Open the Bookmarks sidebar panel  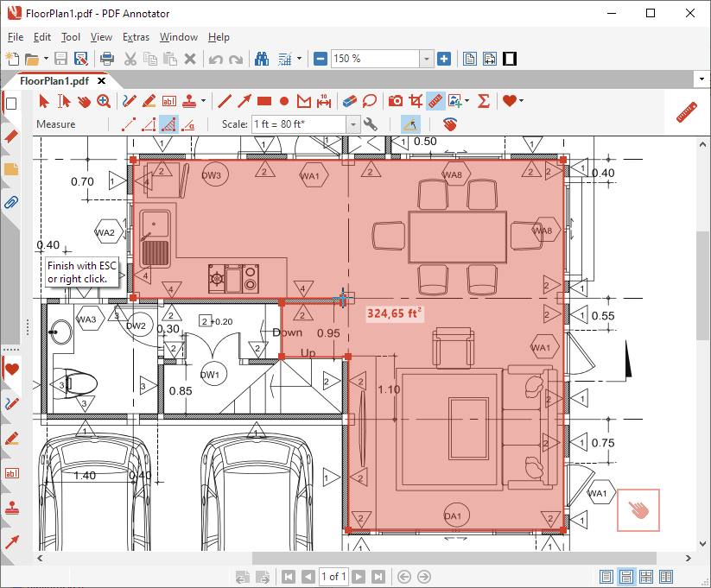pos(11,136)
